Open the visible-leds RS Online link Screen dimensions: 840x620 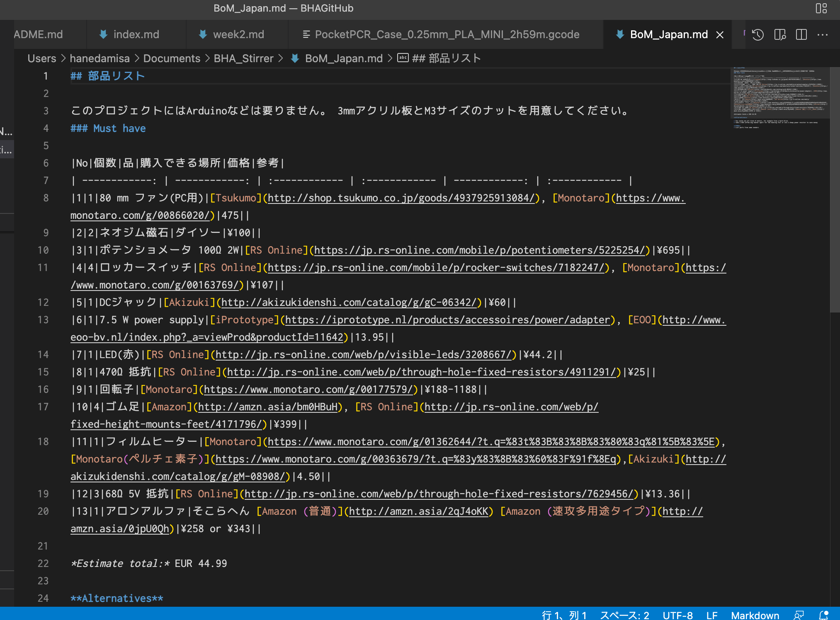click(x=363, y=355)
